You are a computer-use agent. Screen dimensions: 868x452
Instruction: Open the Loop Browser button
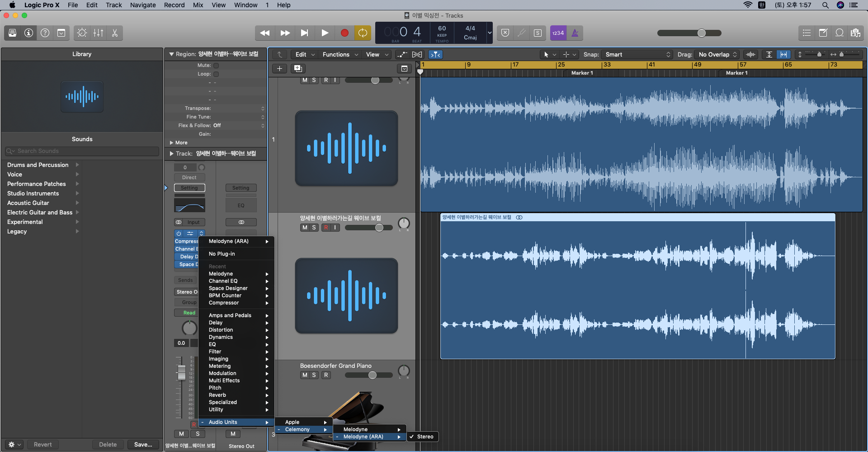[840, 33]
